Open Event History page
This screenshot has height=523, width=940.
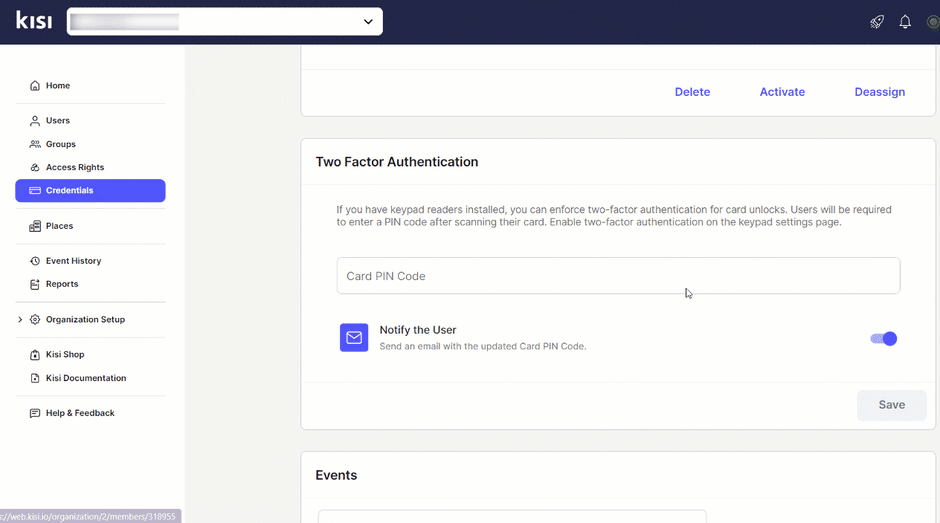[74, 261]
